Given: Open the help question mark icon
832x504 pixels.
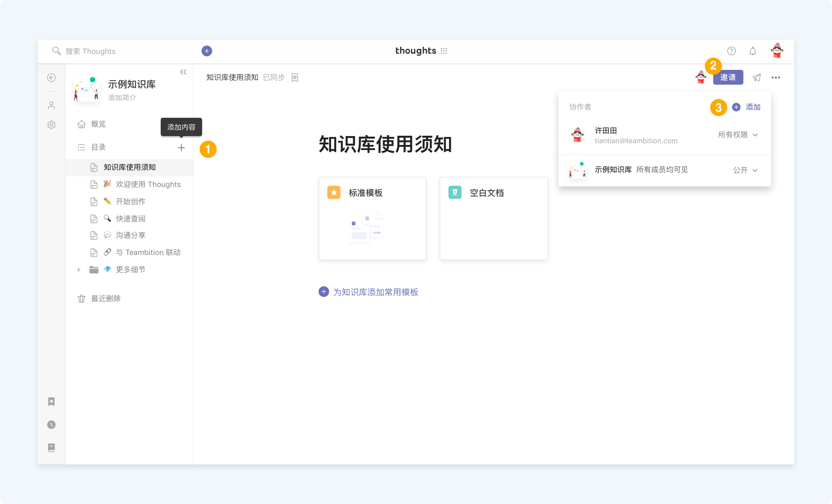Looking at the screenshot, I should point(731,51).
